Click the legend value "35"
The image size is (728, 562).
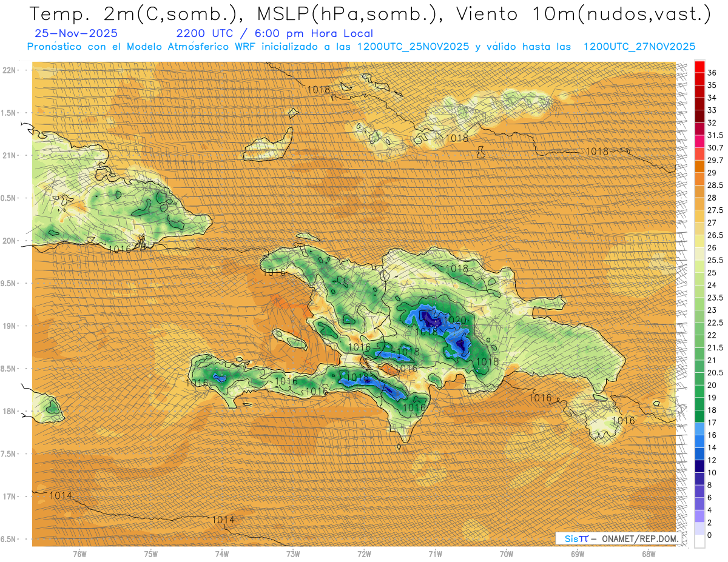point(712,85)
